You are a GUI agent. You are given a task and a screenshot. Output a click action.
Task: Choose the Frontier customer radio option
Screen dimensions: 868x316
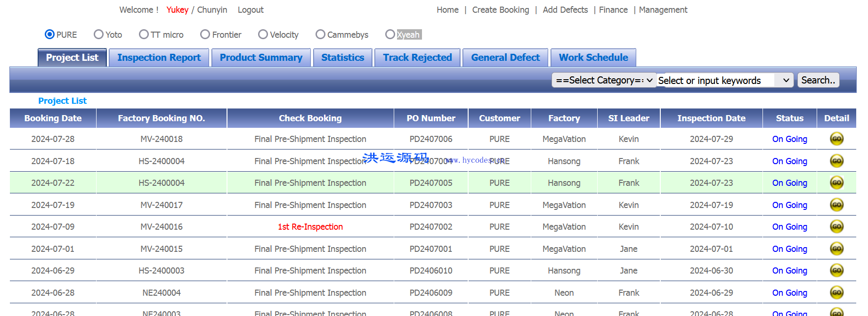tap(205, 34)
